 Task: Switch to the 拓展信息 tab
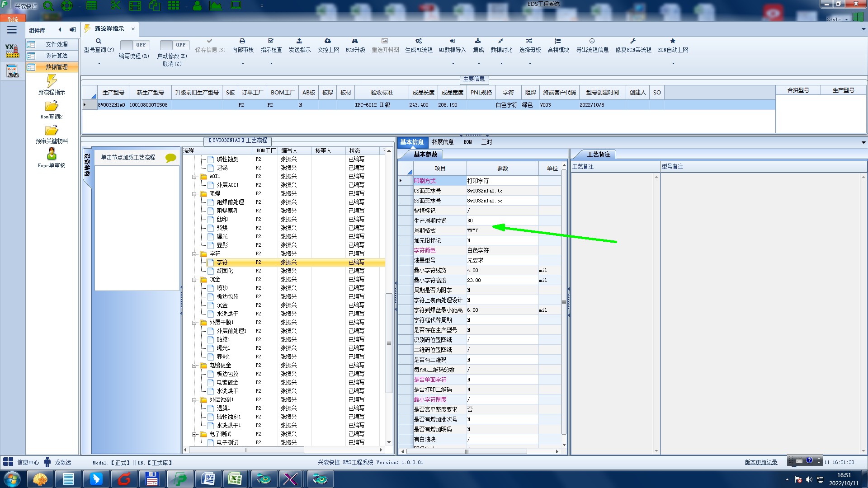[443, 142]
